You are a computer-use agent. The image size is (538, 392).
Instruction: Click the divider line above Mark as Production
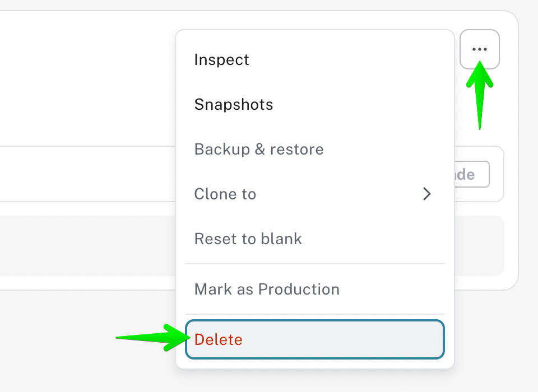pyautogui.click(x=315, y=264)
